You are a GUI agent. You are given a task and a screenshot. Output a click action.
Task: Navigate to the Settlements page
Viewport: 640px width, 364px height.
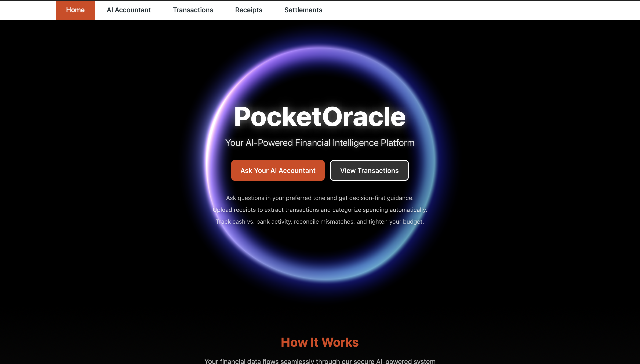(303, 10)
